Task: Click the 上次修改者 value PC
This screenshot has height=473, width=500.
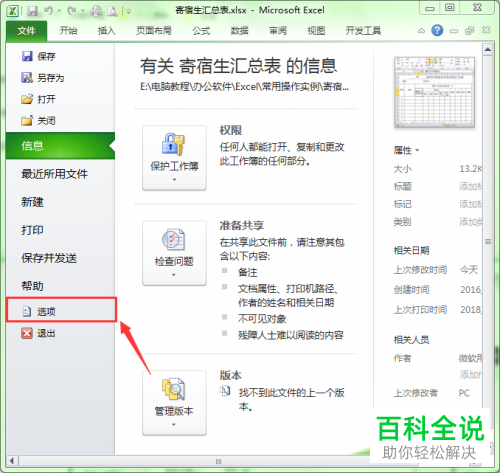Action: [x=464, y=393]
